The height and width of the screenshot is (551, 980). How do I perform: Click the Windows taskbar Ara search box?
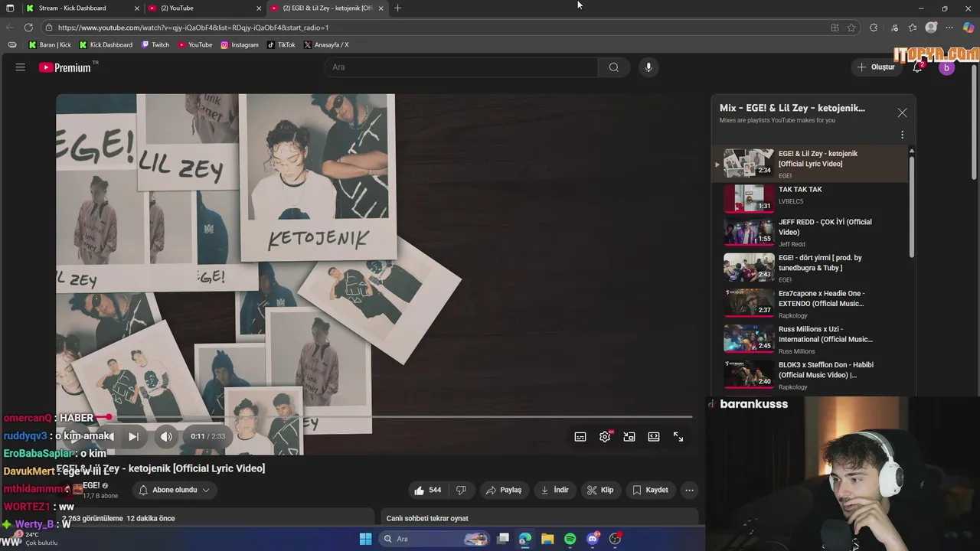434,539
